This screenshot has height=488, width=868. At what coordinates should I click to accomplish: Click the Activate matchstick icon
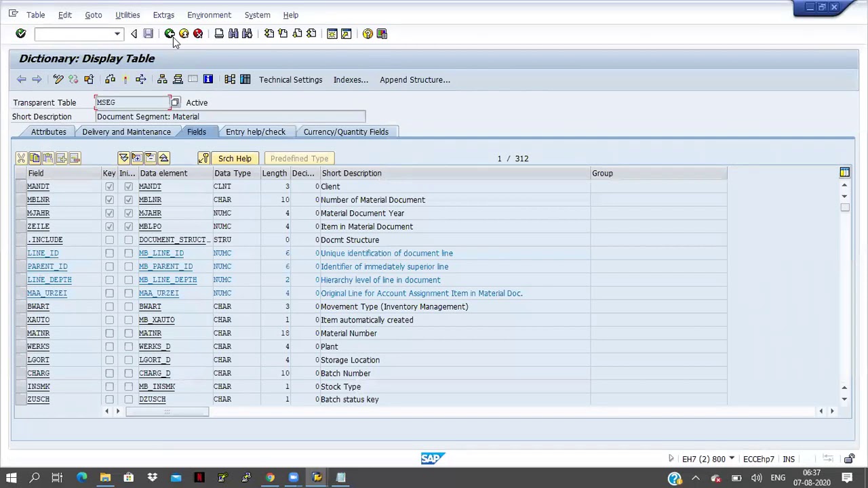coord(125,80)
